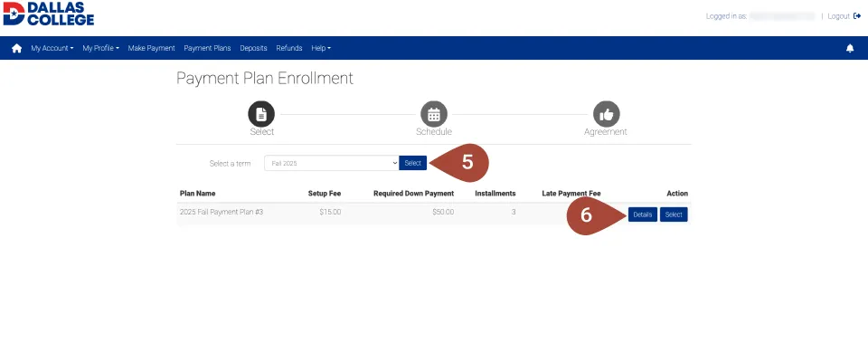This screenshot has height=362, width=868.
Task: Click the logout arrow icon
Action: click(857, 16)
